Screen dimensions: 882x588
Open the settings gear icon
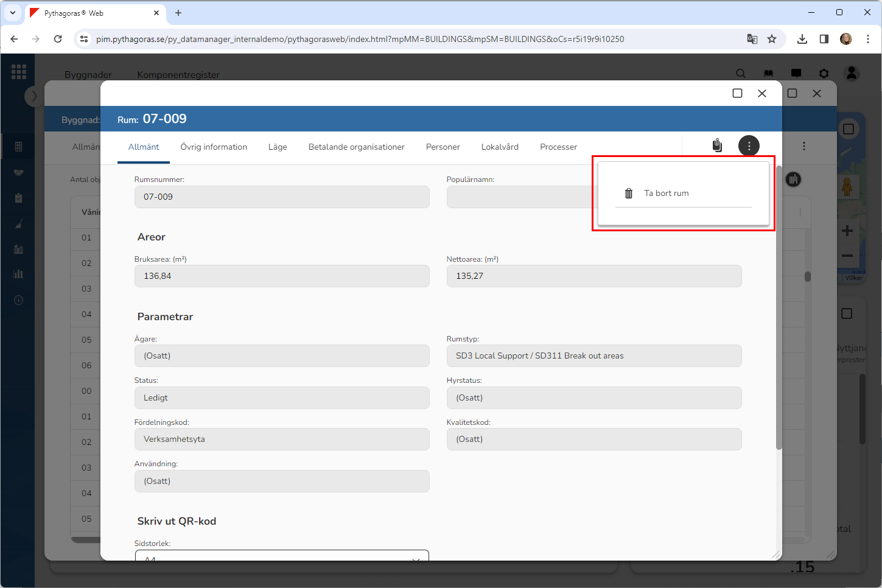point(824,74)
